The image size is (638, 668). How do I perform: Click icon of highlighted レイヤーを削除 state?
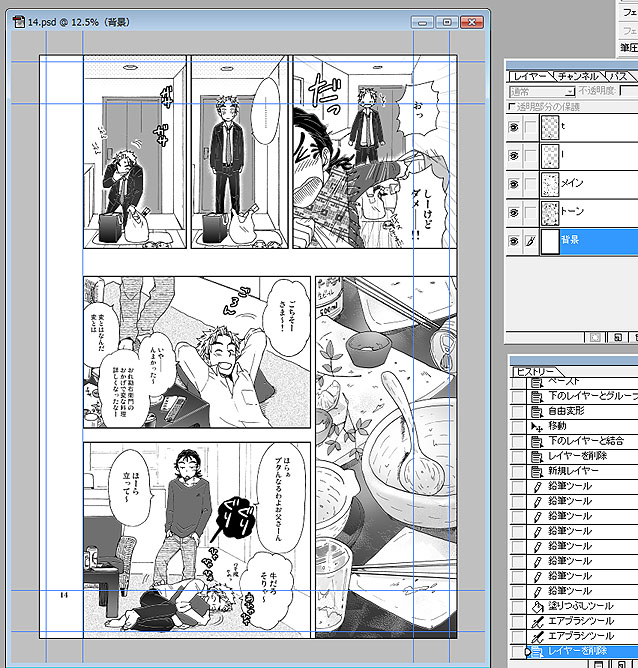(537, 651)
